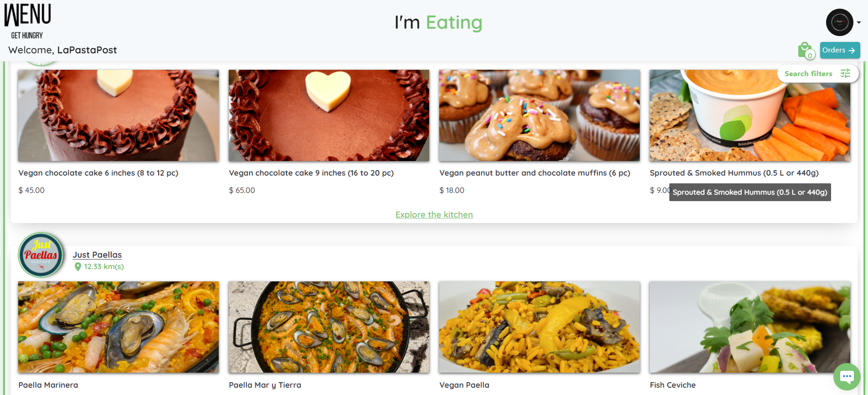Open the chat support bubble
This screenshot has width=868, height=395.
coord(847,377)
